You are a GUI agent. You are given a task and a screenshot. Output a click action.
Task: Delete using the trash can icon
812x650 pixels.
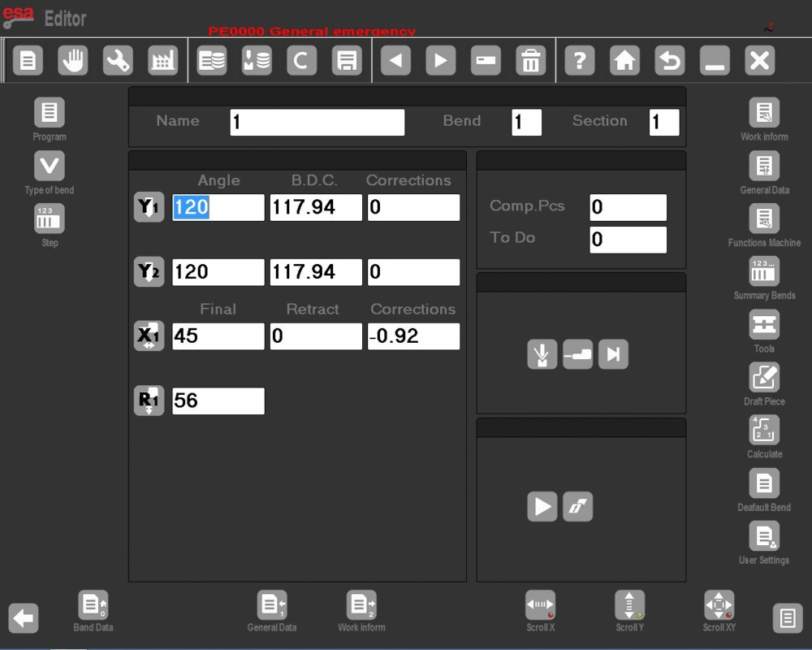tap(530, 61)
